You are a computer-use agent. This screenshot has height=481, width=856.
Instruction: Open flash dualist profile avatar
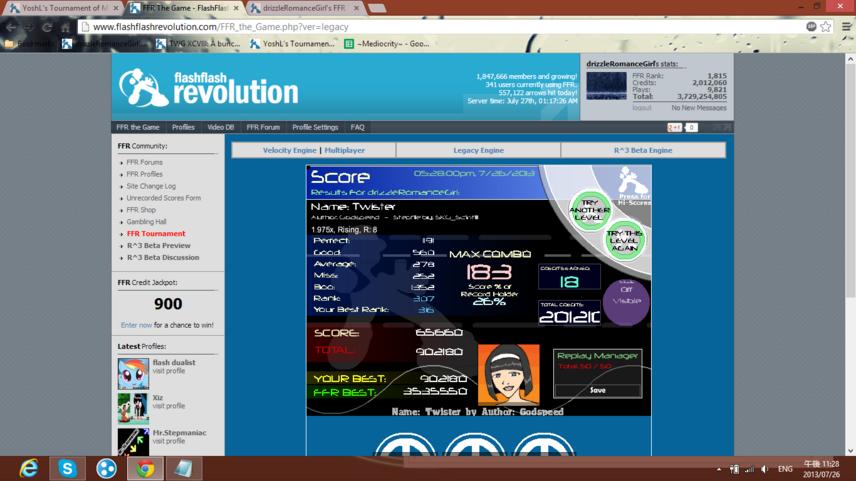pos(133,373)
